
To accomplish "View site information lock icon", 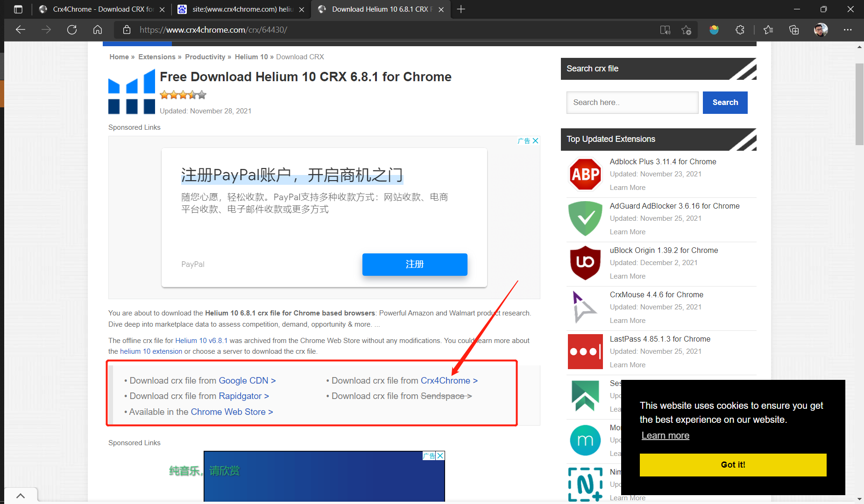I will (x=127, y=30).
